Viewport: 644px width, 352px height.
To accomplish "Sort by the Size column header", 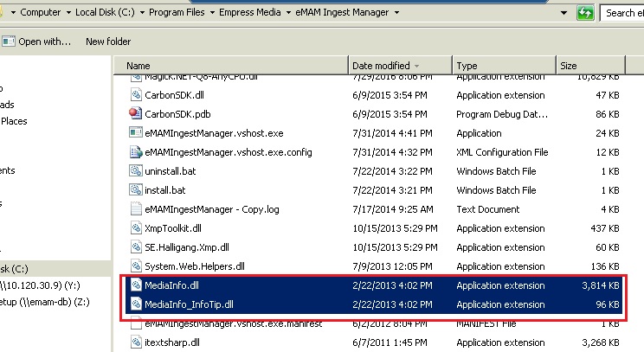I will tap(590, 66).
